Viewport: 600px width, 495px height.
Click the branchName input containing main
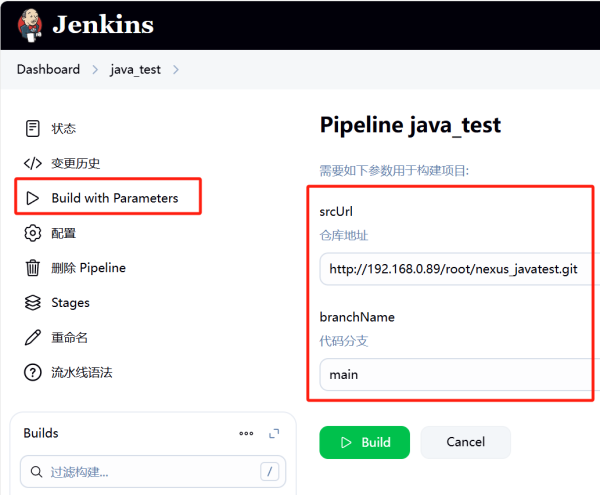(459, 375)
